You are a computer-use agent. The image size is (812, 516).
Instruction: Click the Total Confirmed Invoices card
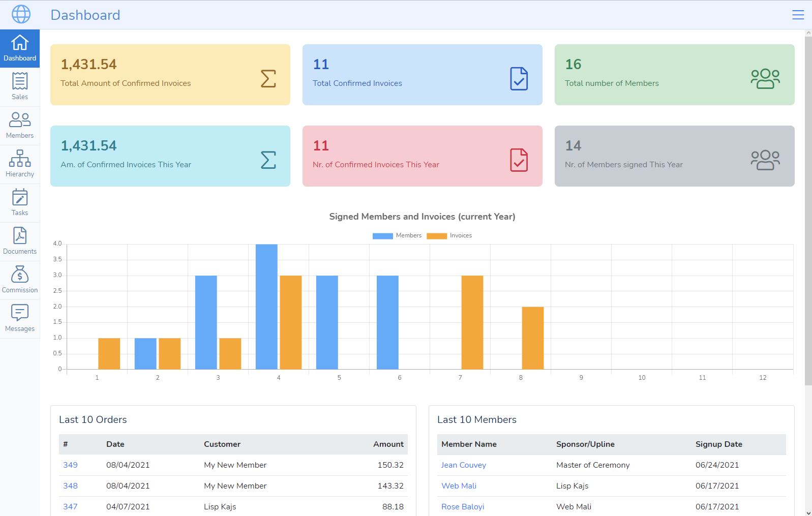(422, 75)
